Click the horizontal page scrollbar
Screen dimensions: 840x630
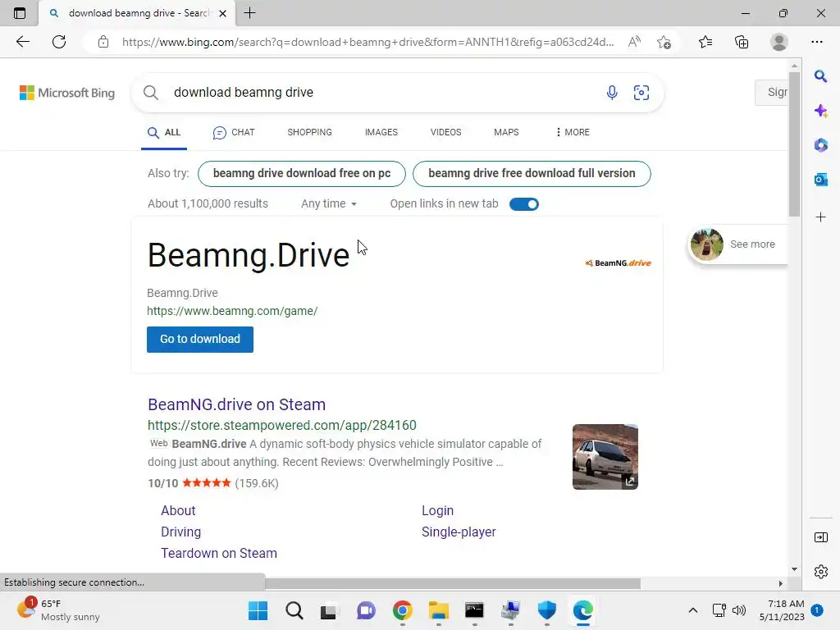coord(453,583)
